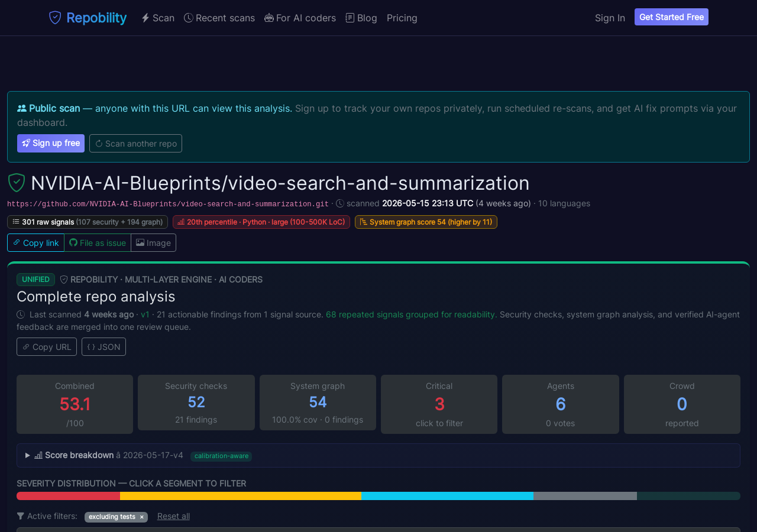This screenshot has width=757, height=532.
Task: Click the clock icon next to the scanned timestamp
Action: coord(340,203)
